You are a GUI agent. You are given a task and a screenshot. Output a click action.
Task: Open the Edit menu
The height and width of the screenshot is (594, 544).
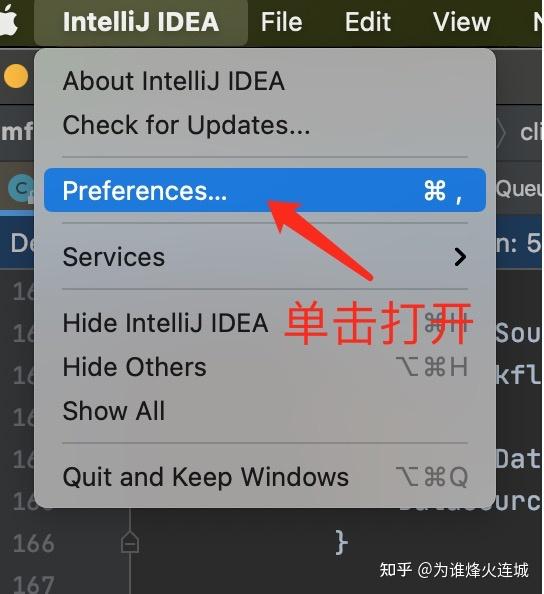(x=367, y=22)
